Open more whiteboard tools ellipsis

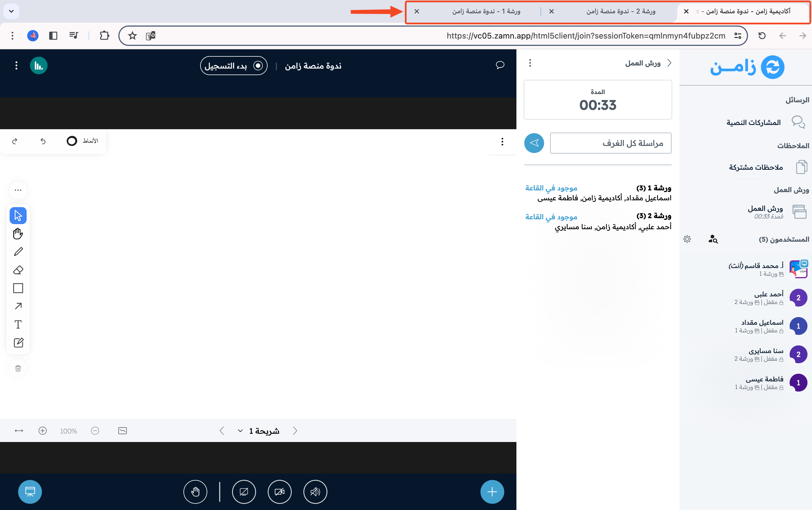coord(18,190)
